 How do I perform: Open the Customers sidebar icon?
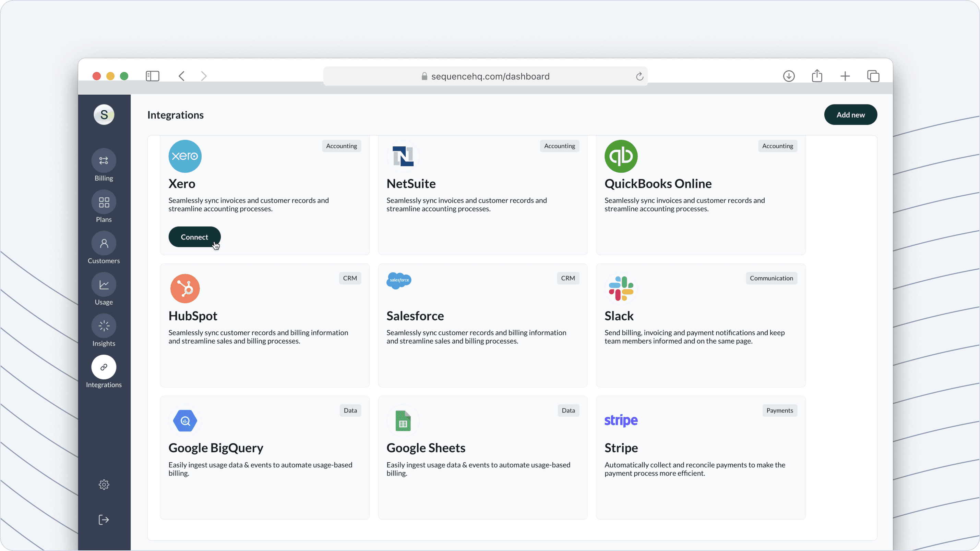coord(104,243)
